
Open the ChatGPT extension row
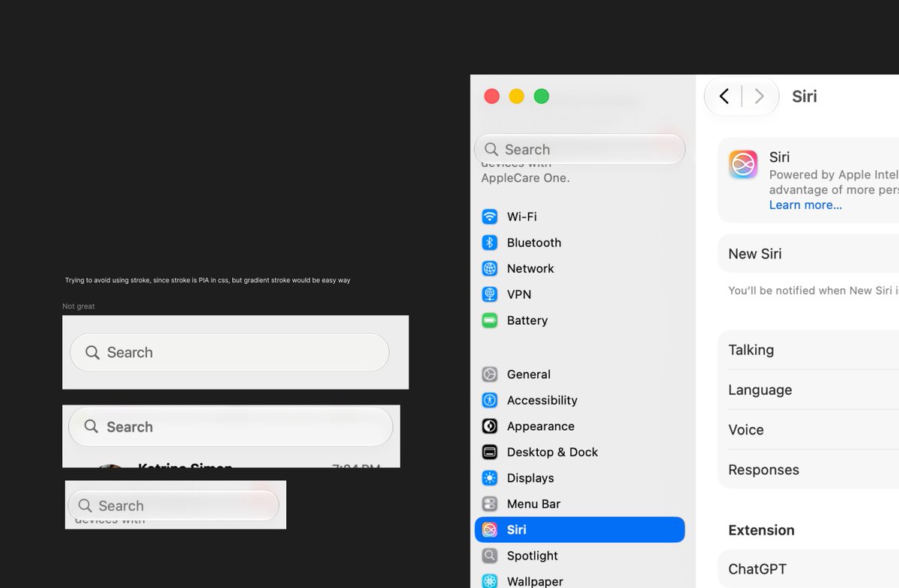(x=808, y=569)
